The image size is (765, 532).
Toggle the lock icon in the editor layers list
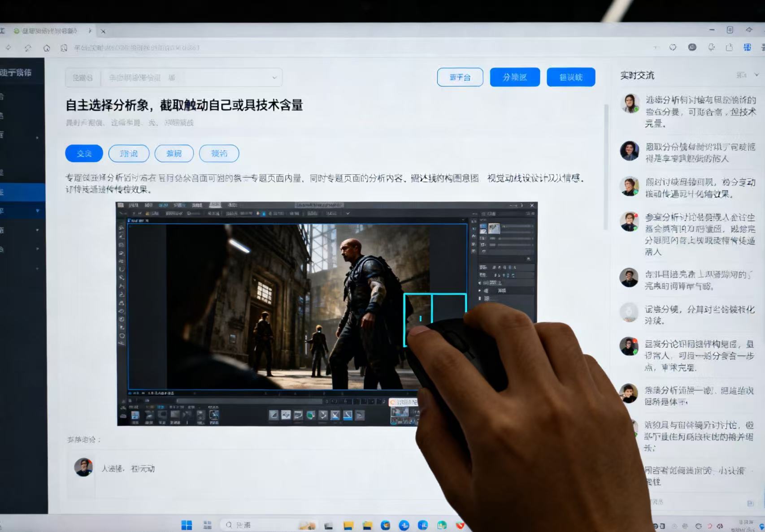click(479, 299)
